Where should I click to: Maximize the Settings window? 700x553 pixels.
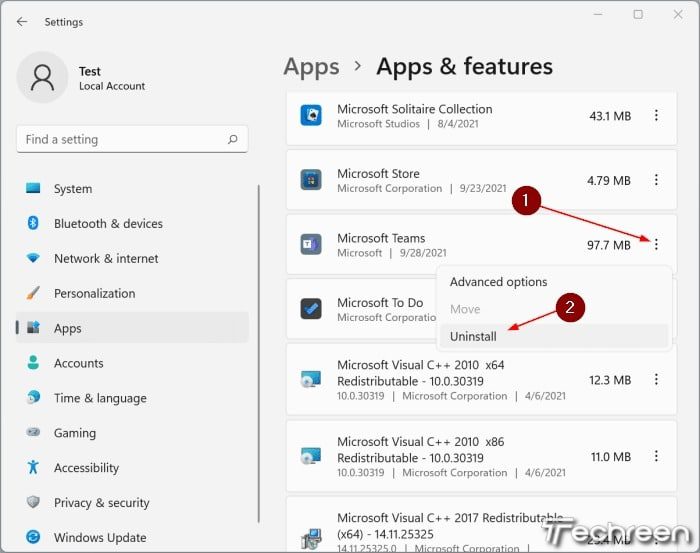(x=638, y=15)
